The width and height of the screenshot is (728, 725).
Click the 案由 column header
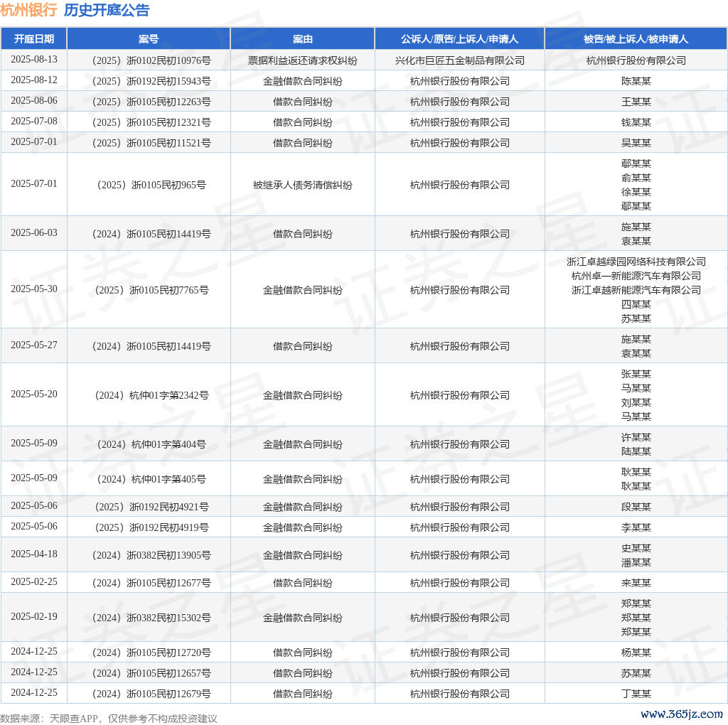[303, 39]
